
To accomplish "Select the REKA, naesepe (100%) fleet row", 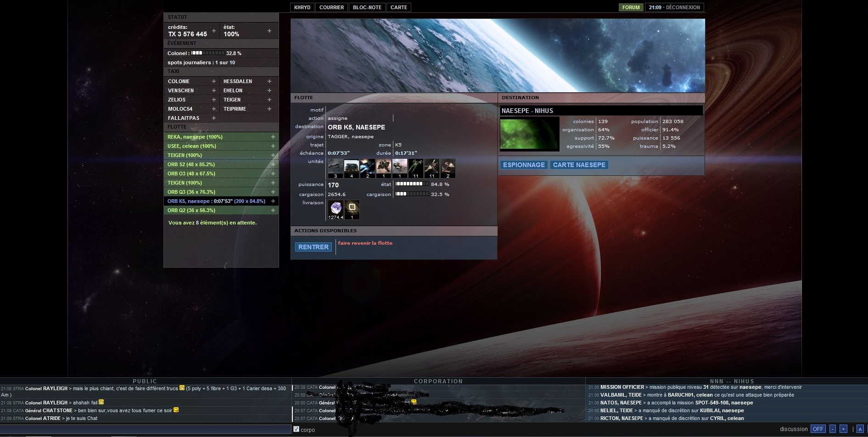I will click(x=221, y=137).
